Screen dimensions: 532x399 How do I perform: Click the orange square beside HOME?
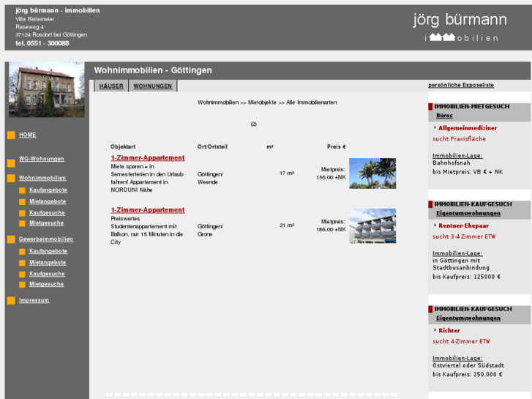11,135
